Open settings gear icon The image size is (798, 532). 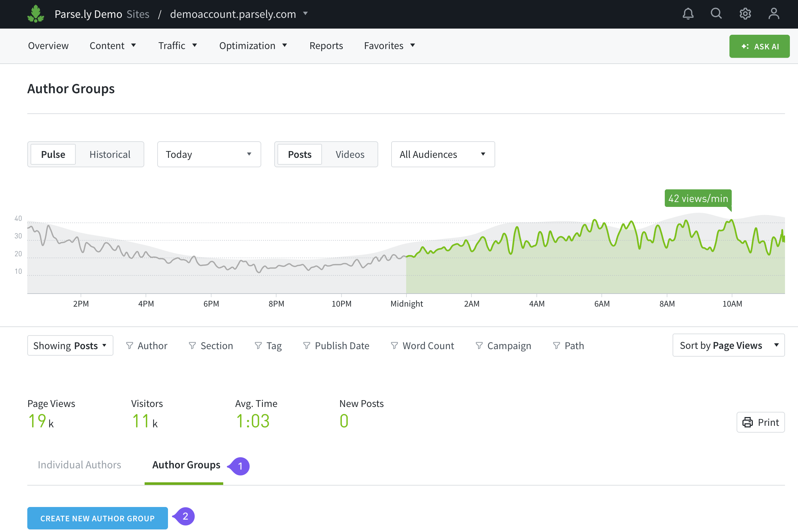(745, 14)
